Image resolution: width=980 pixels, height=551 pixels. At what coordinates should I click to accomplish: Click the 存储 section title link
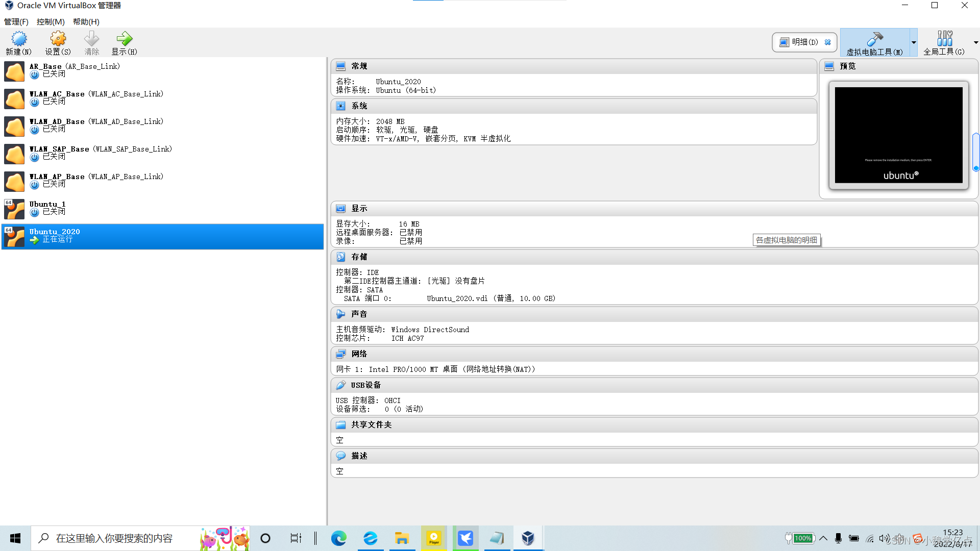point(359,257)
